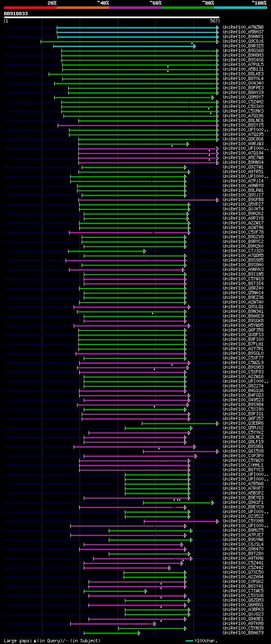The image size is (271, 644).
Task: Select the UniRef100_A9NRY8 label
Action: click(243, 185)
